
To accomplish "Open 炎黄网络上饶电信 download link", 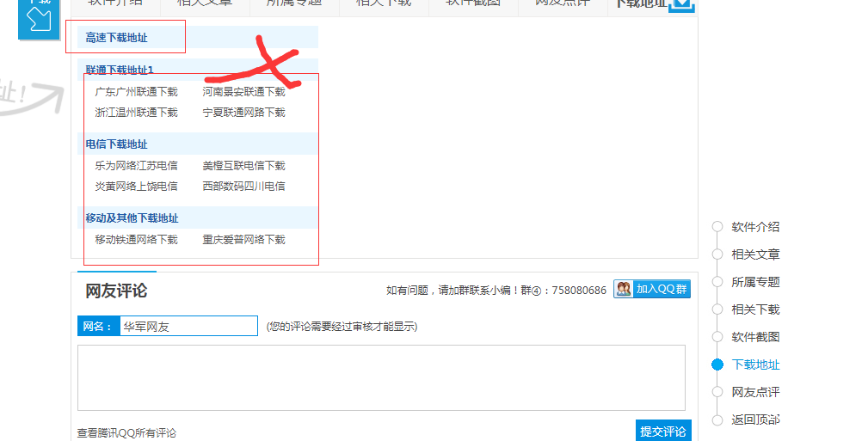I will coord(136,187).
